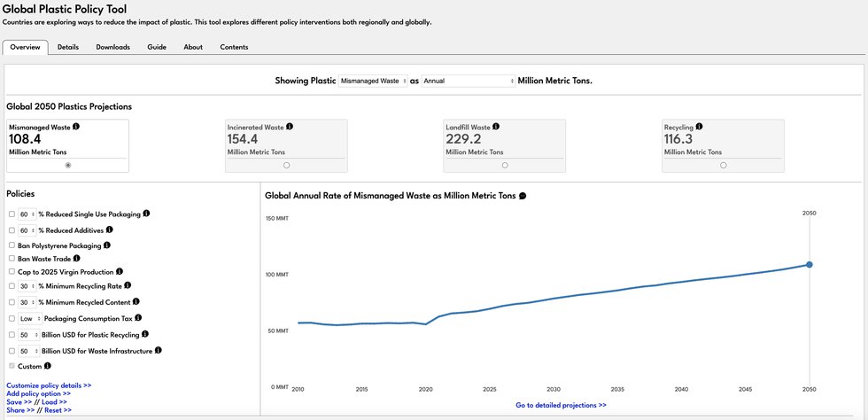Show info for Billion USD for Plastic Recycling
This screenshot has width=868, height=420.
pyautogui.click(x=145, y=334)
